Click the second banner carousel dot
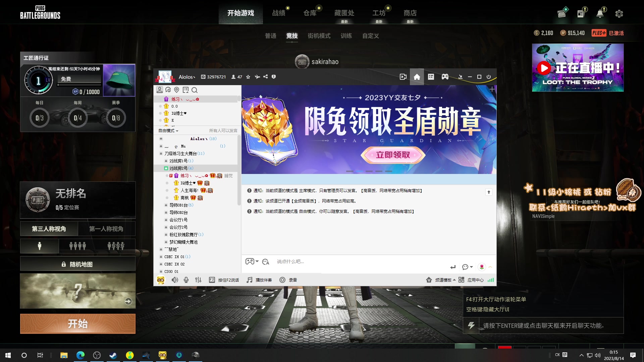The image size is (644, 362). click(x=360, y=171)
